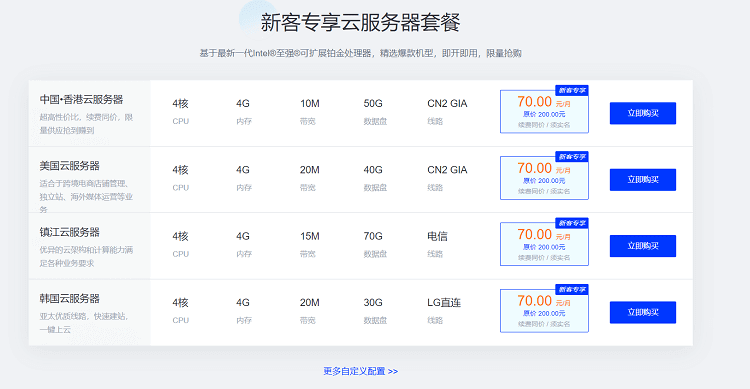Click the 新客专享 badge on 韩国 price

[x=572, y=289]
